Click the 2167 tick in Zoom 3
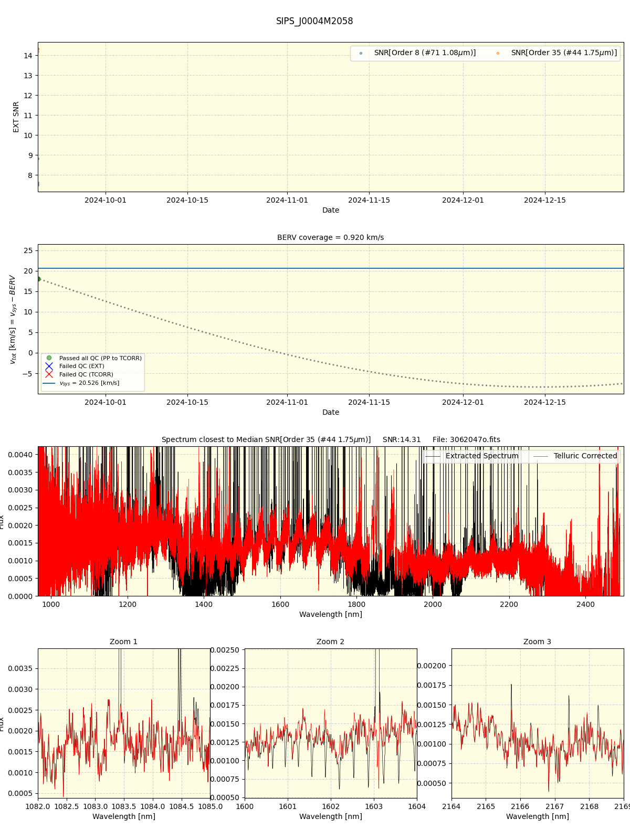 554,806
